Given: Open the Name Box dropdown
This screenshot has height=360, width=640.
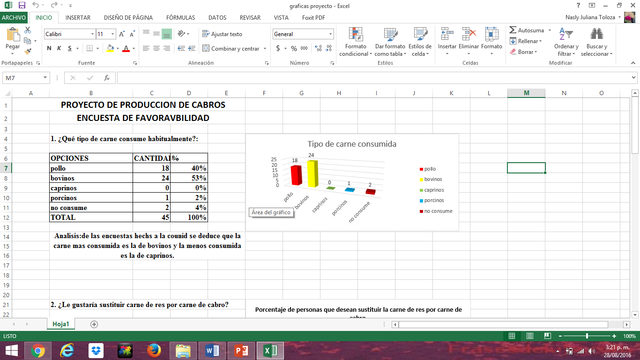Looking at the screenshot, I should click(x=45, y=78).
